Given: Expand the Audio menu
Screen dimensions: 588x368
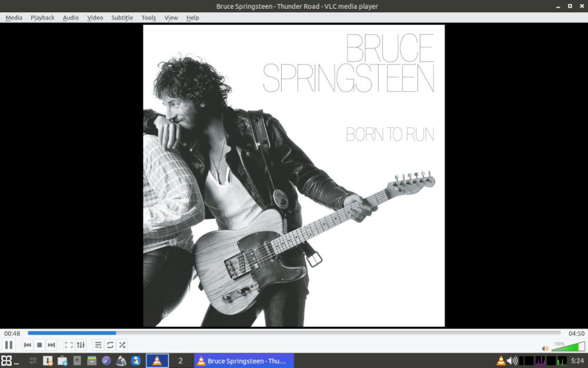Looking at the screenshot, I should (71, 18).
